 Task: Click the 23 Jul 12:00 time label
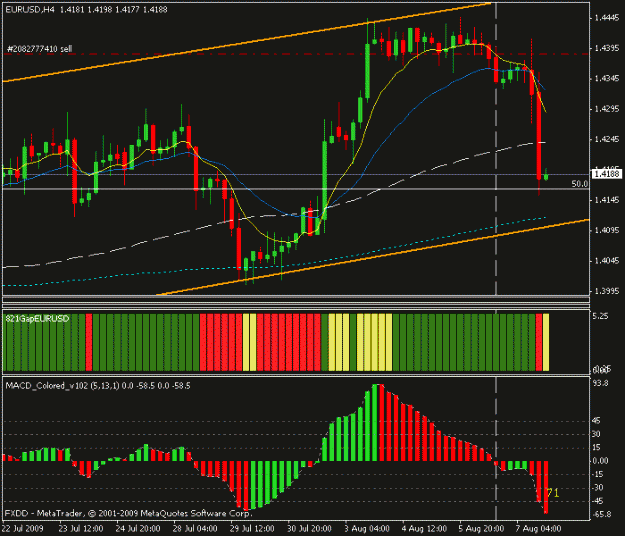tap(81, 529)
